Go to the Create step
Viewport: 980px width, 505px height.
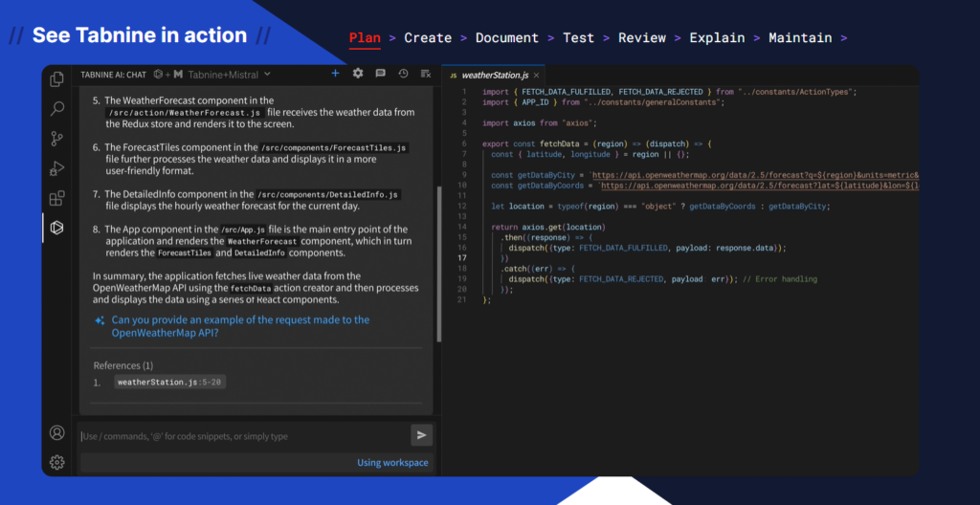pyautogui.click(x=428, y=37)
